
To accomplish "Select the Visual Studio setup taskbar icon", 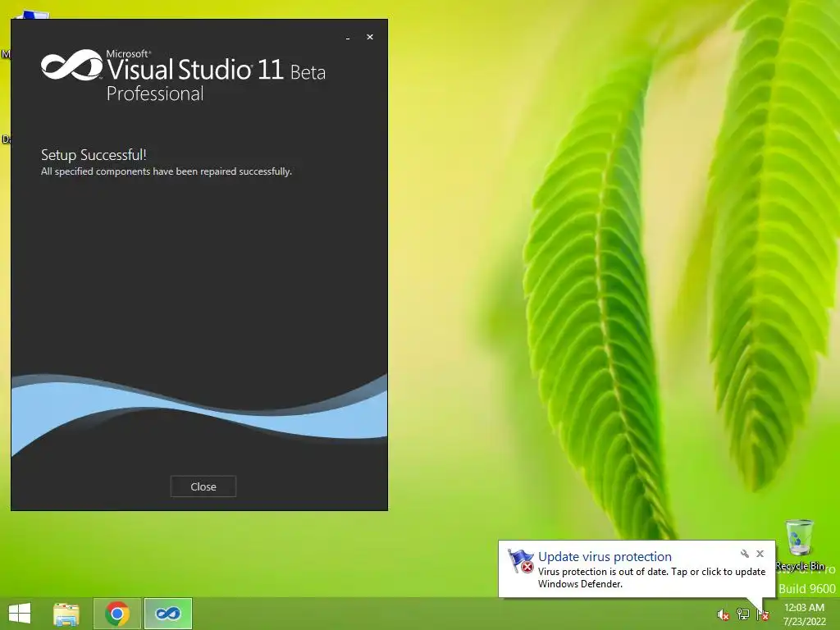I will (x=167, y=614).
